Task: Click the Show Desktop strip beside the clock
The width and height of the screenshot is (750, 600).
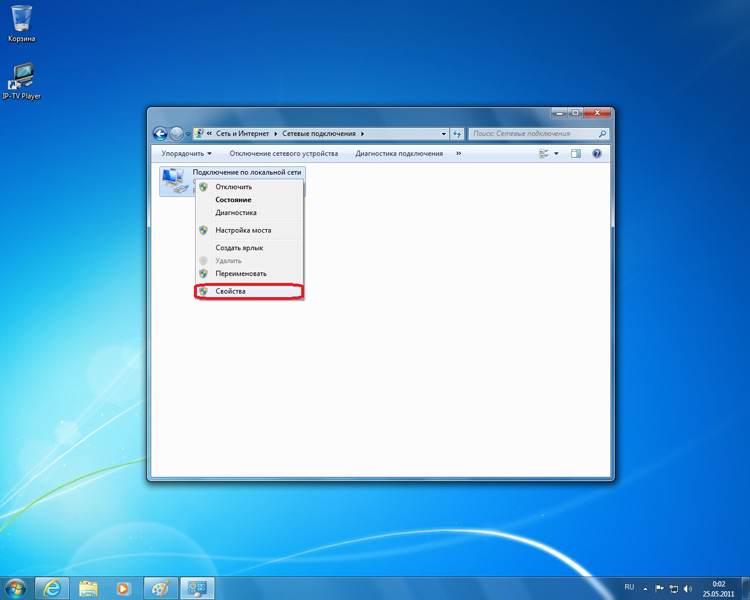Action: (745, 589)
